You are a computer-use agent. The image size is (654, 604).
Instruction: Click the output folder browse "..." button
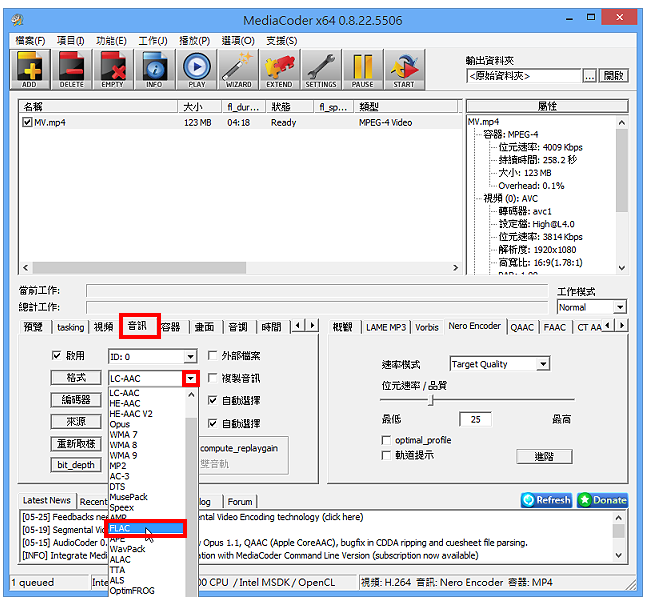point(589,76)
